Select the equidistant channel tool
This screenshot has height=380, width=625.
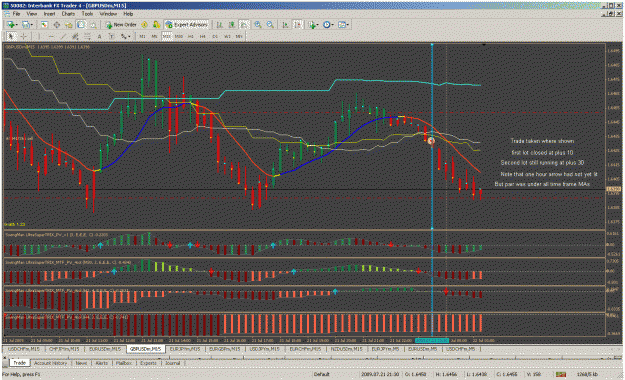tap(75, 36)
